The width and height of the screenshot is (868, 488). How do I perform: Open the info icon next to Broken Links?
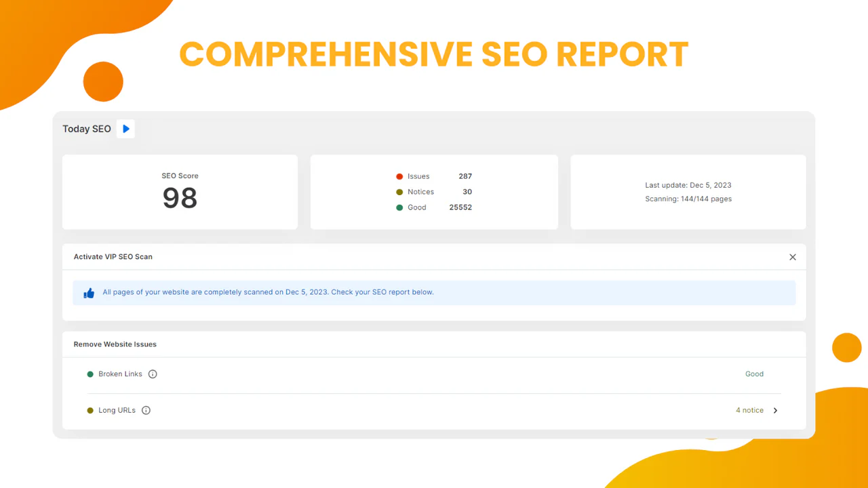pos(153,374)
